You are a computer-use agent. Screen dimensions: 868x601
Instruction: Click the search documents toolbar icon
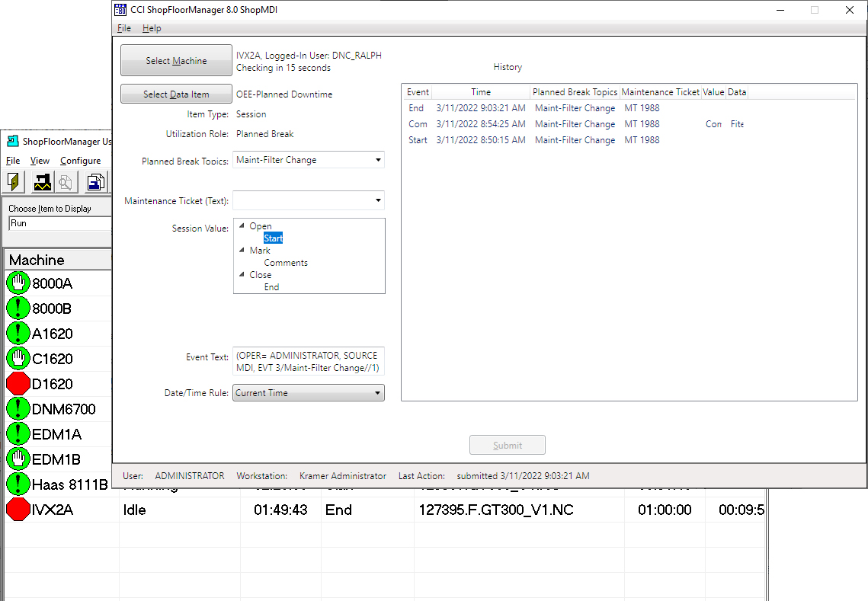point(66,181)
